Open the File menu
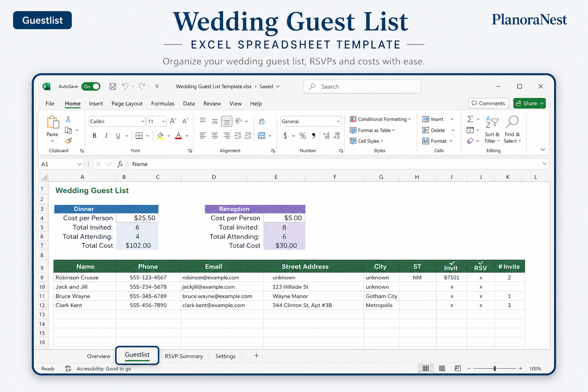588x392 pixels. point(50,103)
